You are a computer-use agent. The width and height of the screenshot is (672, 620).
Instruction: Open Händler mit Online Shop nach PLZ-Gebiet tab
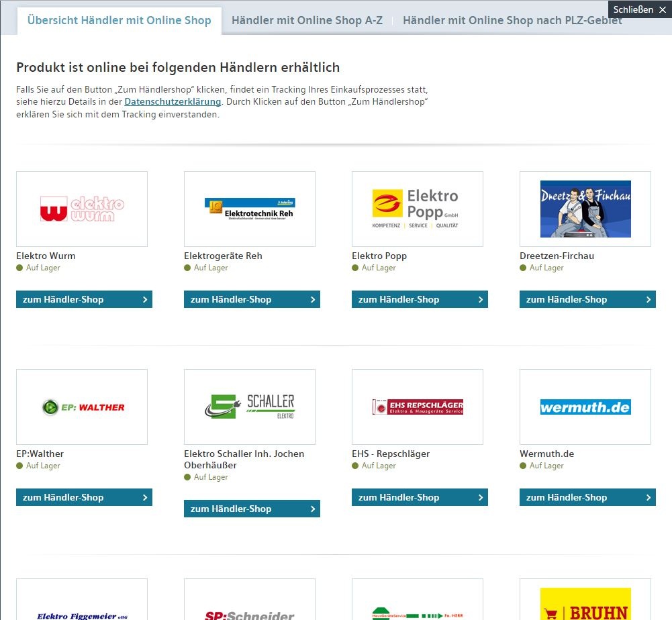coord(512,20)
